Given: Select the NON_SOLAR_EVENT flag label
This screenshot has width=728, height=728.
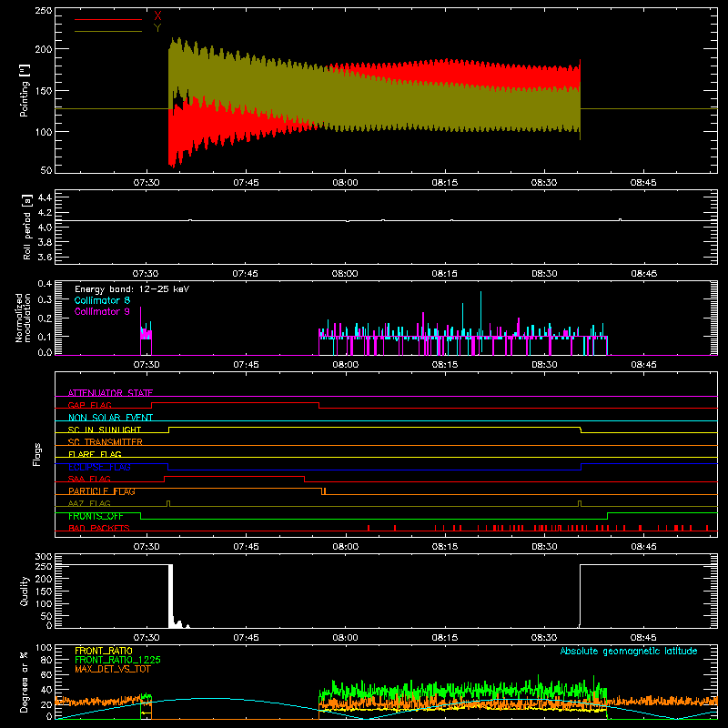Looking at the screenshot, I should [110, 418].
